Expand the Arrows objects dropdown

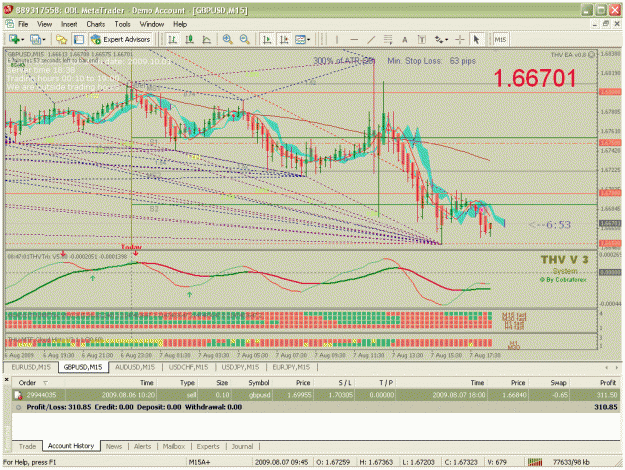[x=447, y=40]
